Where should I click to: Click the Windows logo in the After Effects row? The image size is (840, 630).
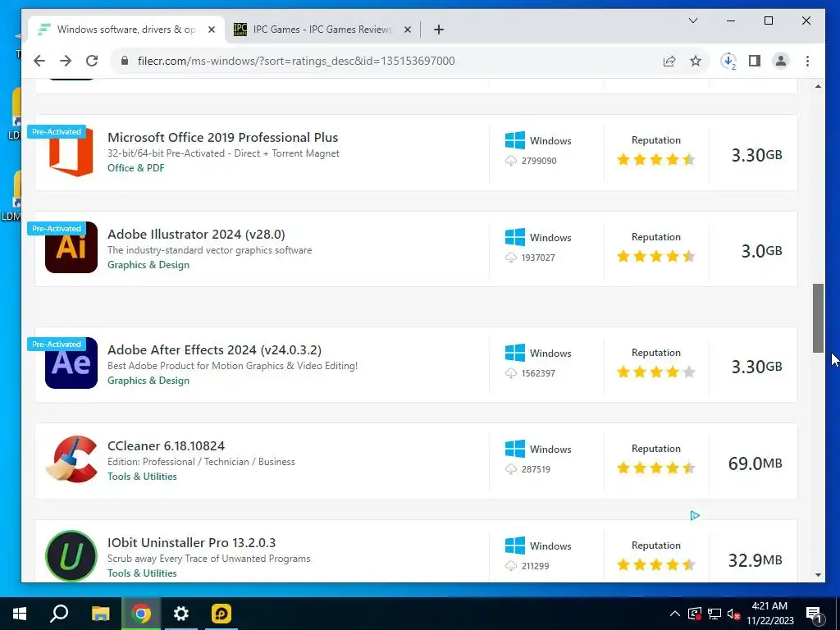pyautogui.click(x=515, y=353)
